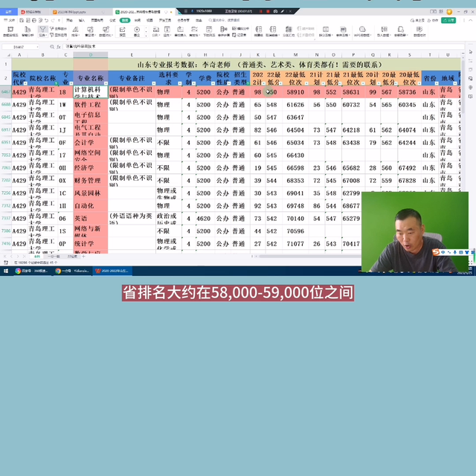Open filter dropdown on 学费 header
Image resolution: width=476 pixels, height=476 pixels.
(x=213, y=83)
